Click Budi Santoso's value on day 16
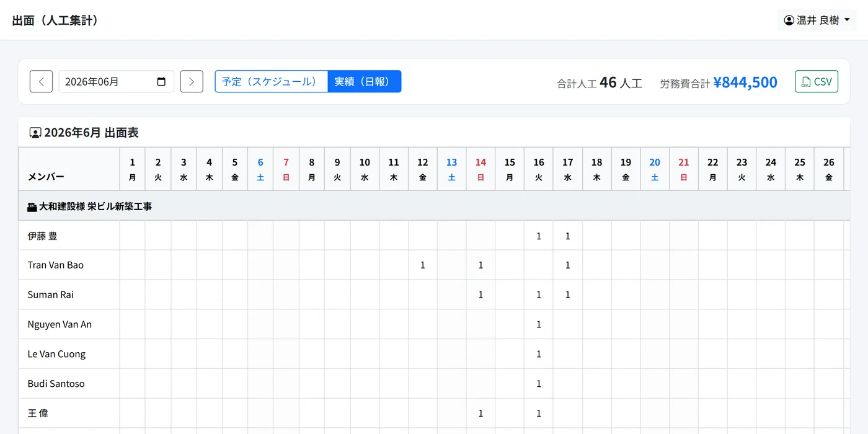 pyautogui.click(x=539, y=383)
